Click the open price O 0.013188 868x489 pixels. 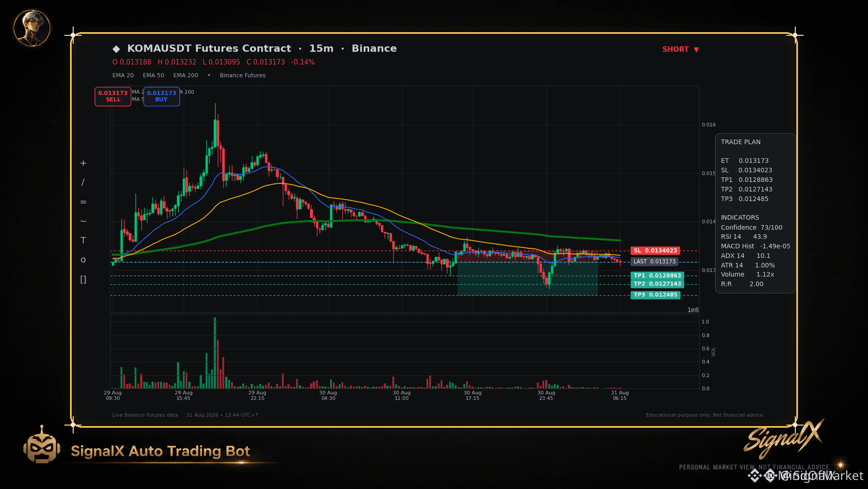point(132,62)
